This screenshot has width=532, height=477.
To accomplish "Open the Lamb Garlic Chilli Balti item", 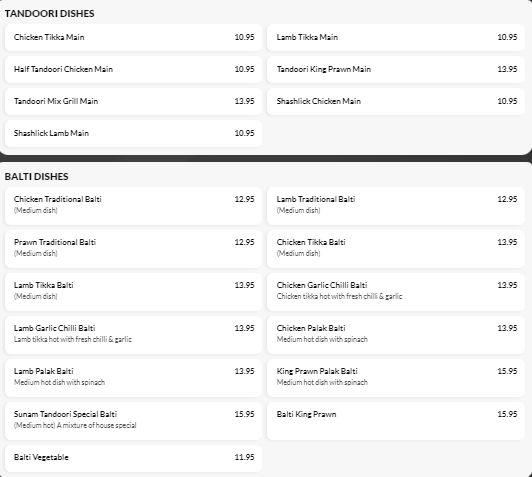I will click(x=133, y=335).
